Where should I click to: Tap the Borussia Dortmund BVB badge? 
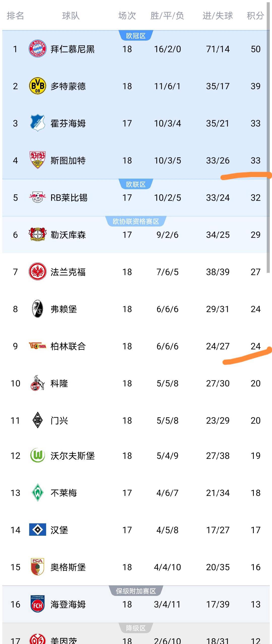click(x=38, y=86)
